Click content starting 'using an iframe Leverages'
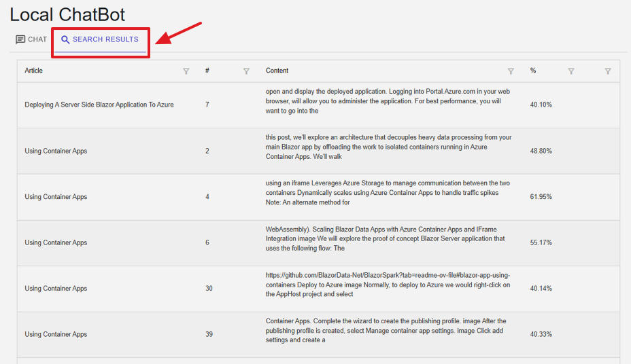This screenshot has width=631, height=364. pyautogui.click(x=388, y=193)
